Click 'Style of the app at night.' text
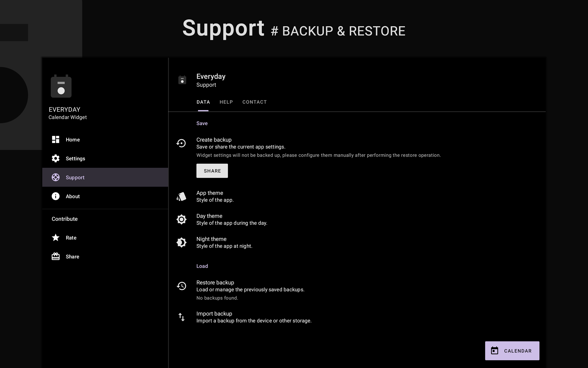This screenshot has width=588, height=368. coord(224,246)
